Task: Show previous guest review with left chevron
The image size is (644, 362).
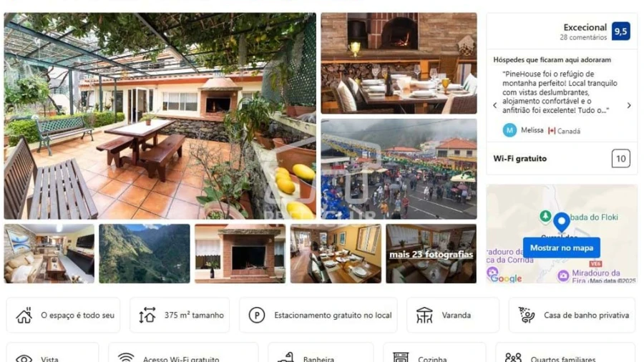Action: click(x=495, y=105)
